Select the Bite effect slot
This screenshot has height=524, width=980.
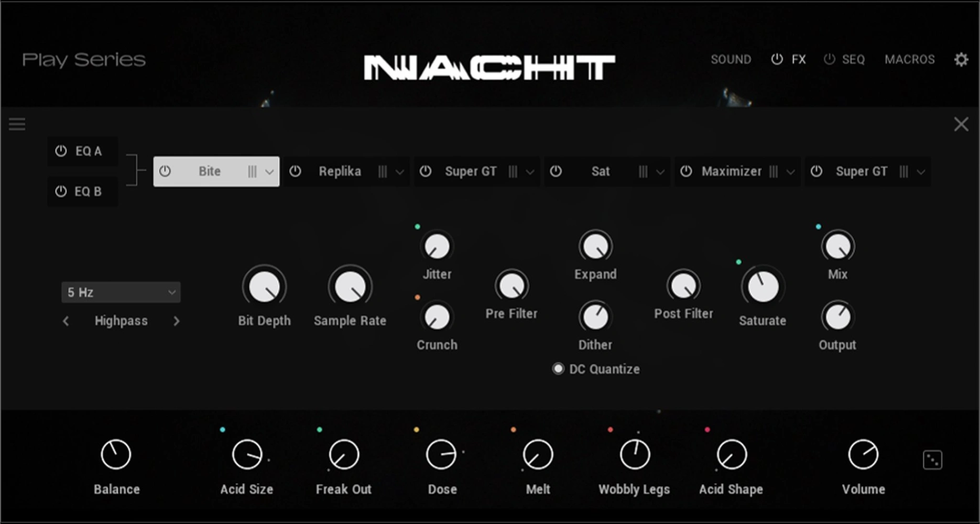click(209, 171)
